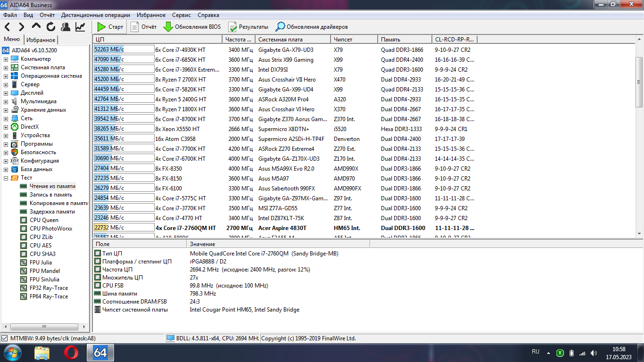Screen dimensions: 644x362
Task: Start the benchmark with the Старт button
Action: pyautogui.click(x=110, y=27)
